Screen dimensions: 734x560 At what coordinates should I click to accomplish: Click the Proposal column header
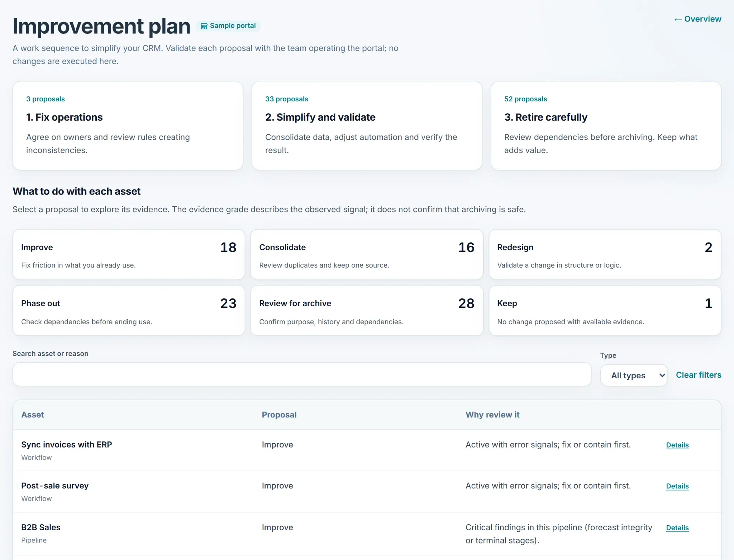click(x=279, y=415)
